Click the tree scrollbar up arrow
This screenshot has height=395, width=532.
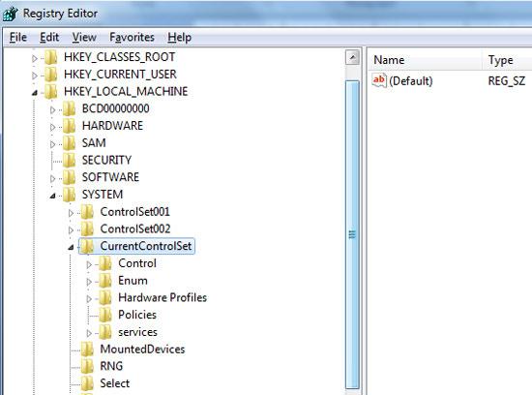pyautogui.click(x=352, y=57)
